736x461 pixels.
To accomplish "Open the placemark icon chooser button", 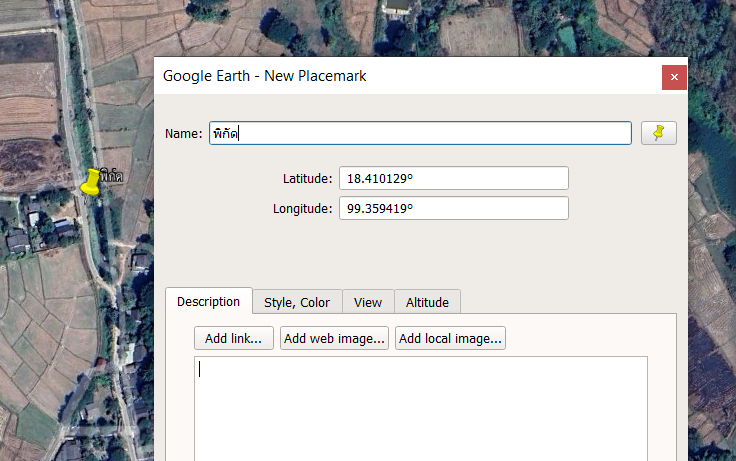I will coord(658,133).
